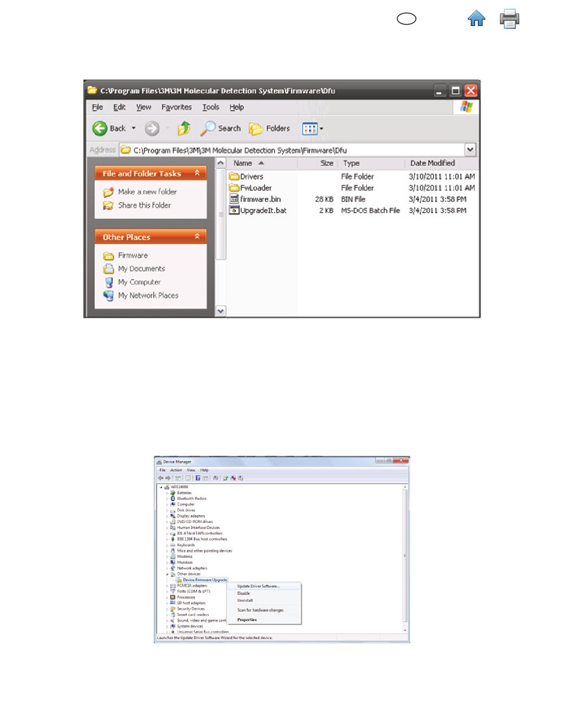Click the Home icon at page top
The height and width of the screenshot is (728, 563).
click(476, 19)
